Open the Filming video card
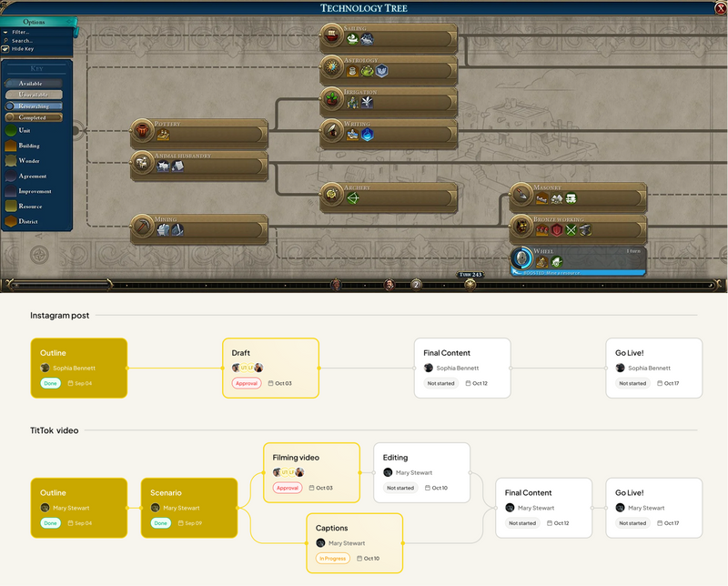Viewport: 728px width, 586px height. (x=311, y=472)
